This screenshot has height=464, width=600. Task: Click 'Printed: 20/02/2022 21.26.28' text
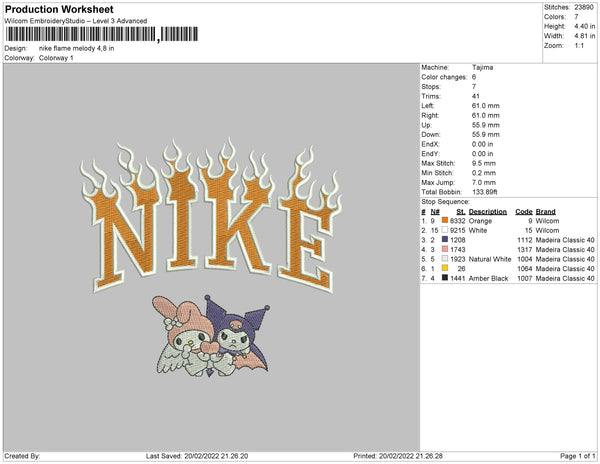coord(398,456)
